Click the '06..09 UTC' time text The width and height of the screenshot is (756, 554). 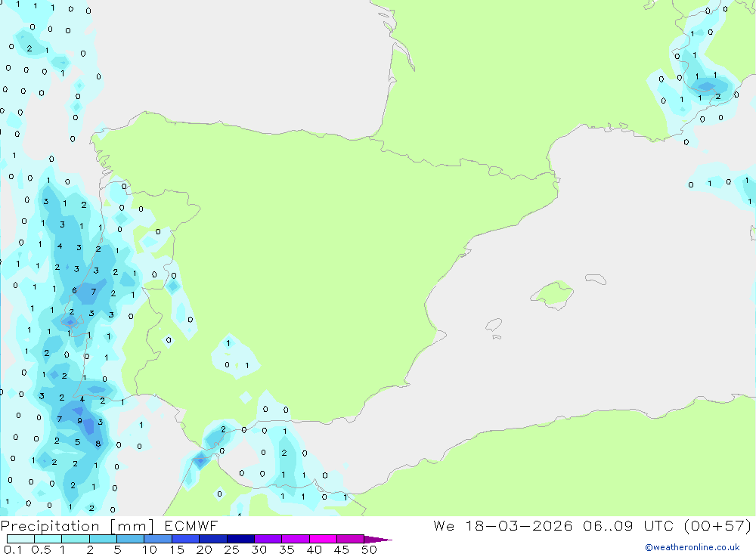pos(628,526)
